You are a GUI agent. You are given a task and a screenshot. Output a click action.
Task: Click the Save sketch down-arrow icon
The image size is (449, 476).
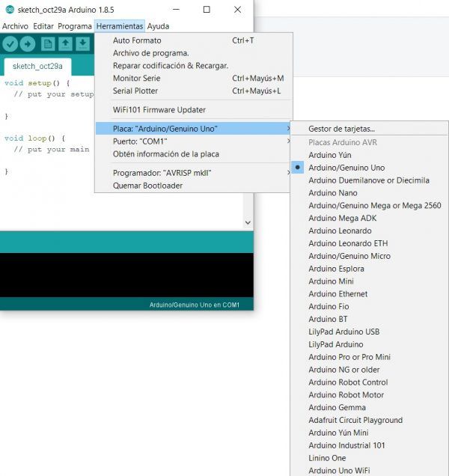point(82,44)
